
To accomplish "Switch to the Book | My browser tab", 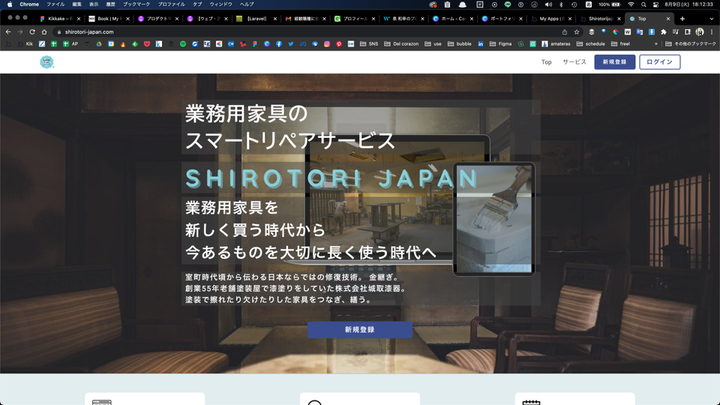I will point(109,19).
